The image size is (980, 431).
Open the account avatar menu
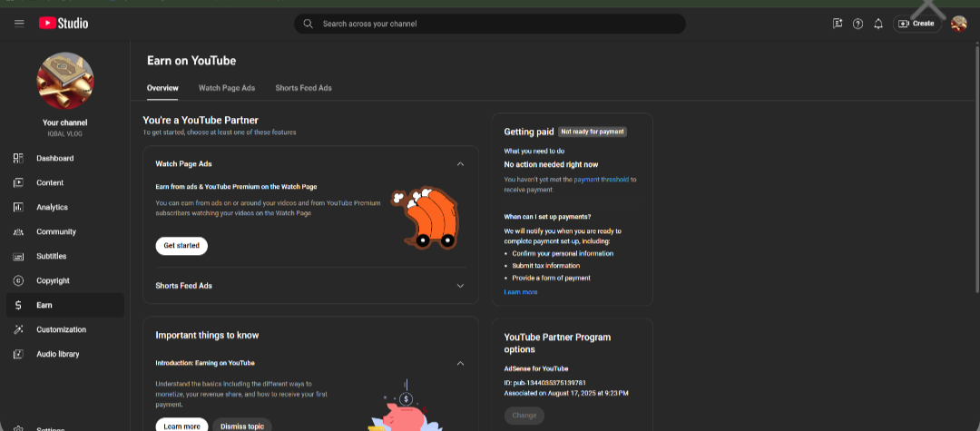coord(958,24)
